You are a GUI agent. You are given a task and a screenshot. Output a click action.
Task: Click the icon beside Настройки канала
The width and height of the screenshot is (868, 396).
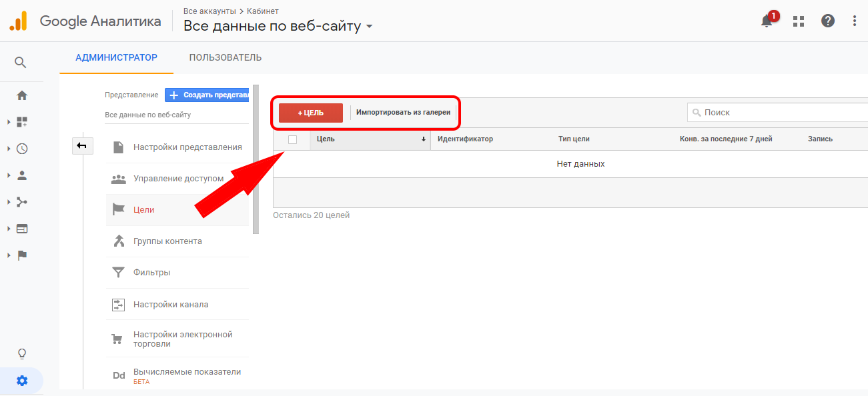(x=118, y=304)
